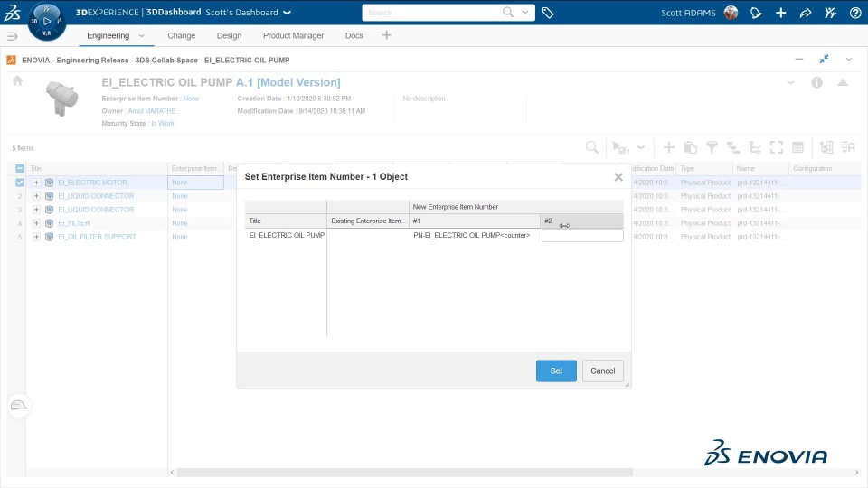Open the table view toolbar icon
The width and height of the screenshot is (868, 488).
click(x=797, y=147)
